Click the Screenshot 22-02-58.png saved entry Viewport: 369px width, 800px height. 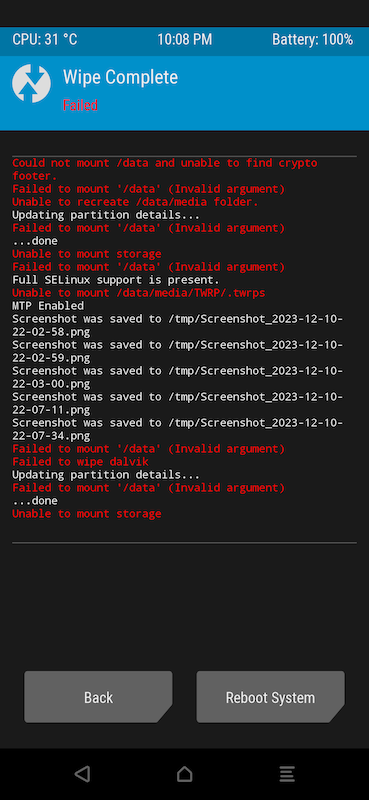(178, 326)
